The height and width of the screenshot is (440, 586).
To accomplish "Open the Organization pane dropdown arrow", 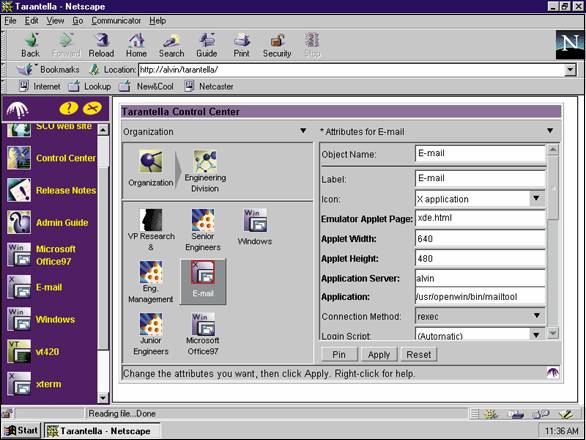I will (303, 131).
